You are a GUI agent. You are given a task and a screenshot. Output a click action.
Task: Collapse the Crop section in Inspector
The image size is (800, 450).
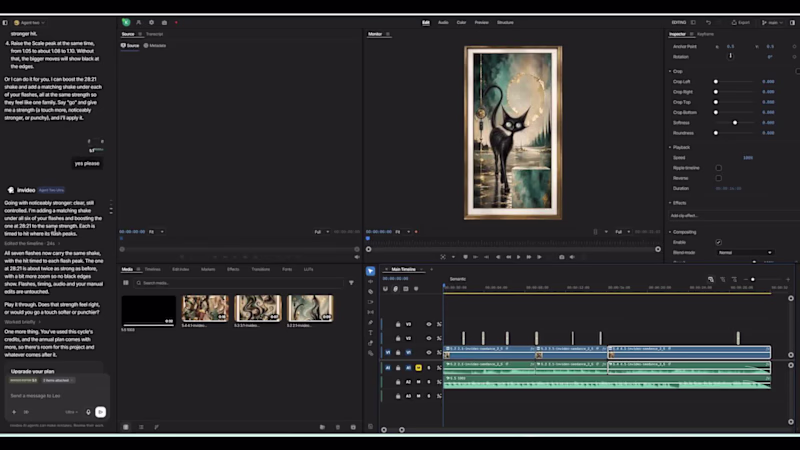coord(670,71)
